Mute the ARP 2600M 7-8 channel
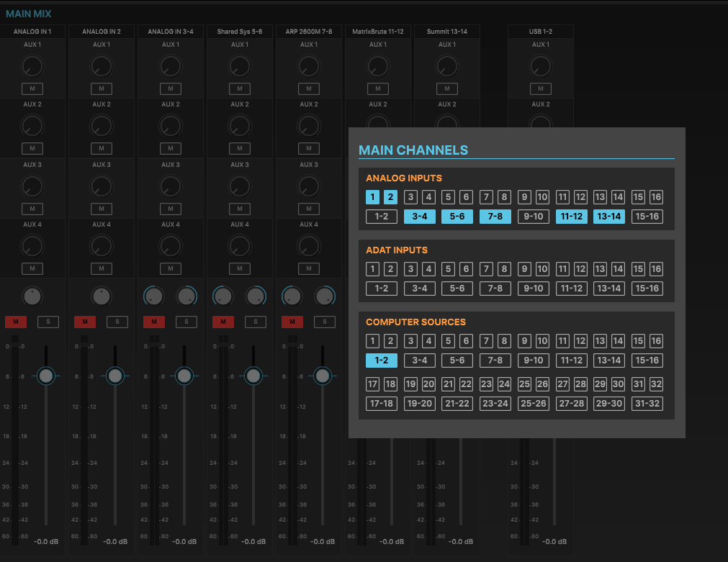728x562 pixels. point(292,322)
